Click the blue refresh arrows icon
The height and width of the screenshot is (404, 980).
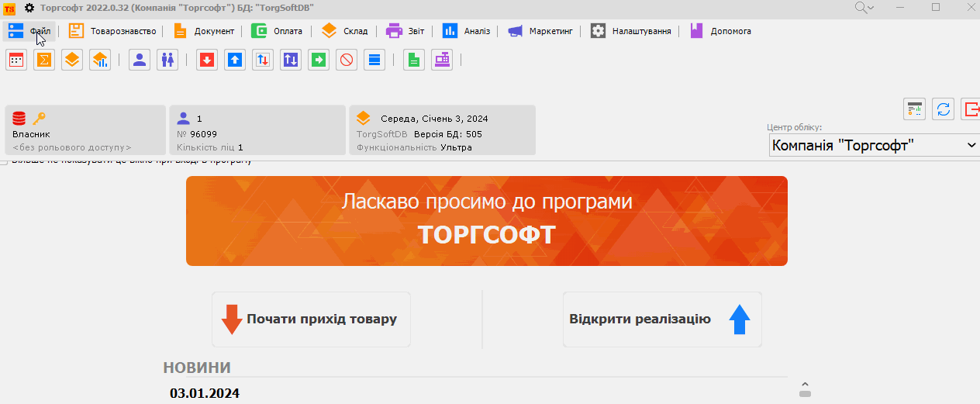coord(943,109)
